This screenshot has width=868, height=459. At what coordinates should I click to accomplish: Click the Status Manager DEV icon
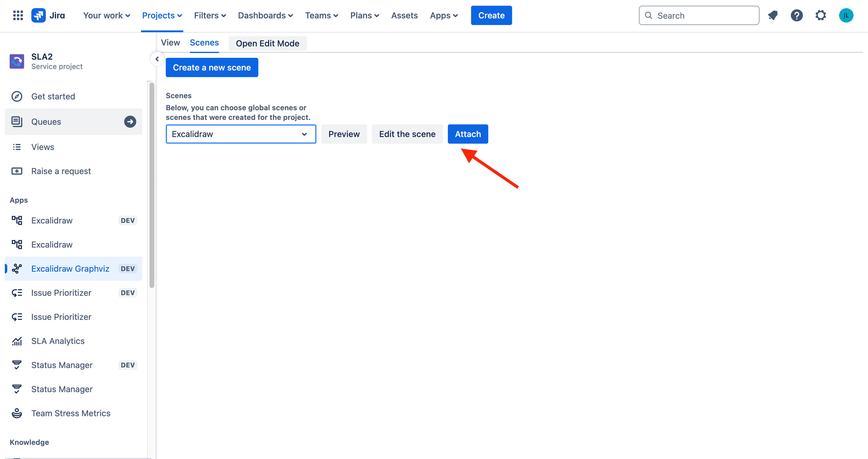(x=17, y=365)
